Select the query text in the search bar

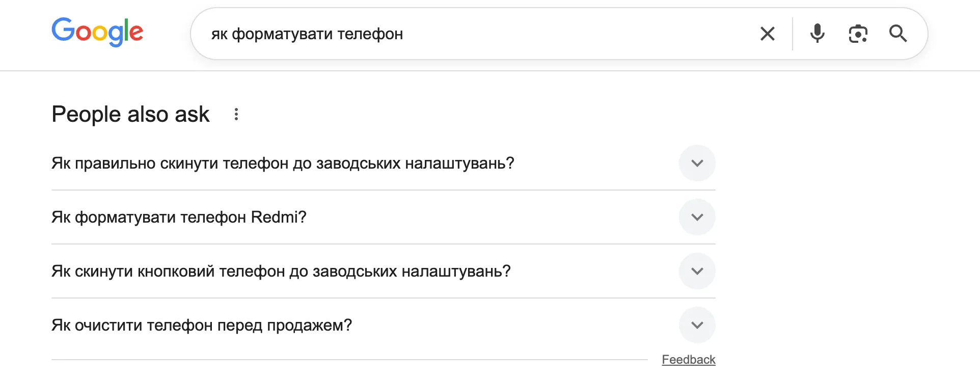tap(308, 34)
